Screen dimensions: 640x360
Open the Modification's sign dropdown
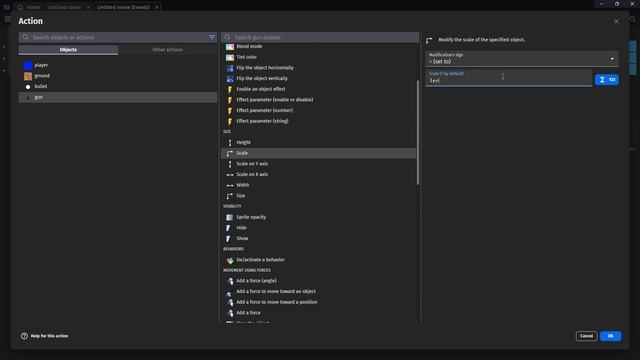pos(522,58)
